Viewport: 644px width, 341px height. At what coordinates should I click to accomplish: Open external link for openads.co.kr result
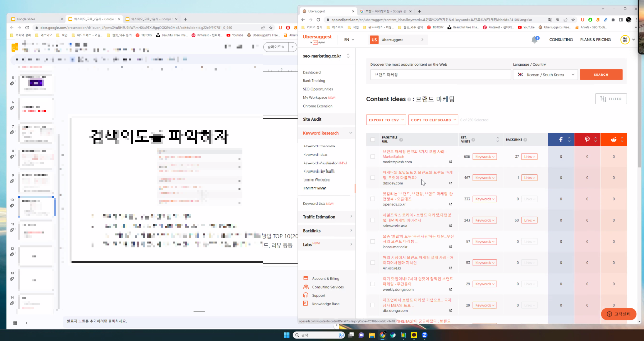click(451, 204)
